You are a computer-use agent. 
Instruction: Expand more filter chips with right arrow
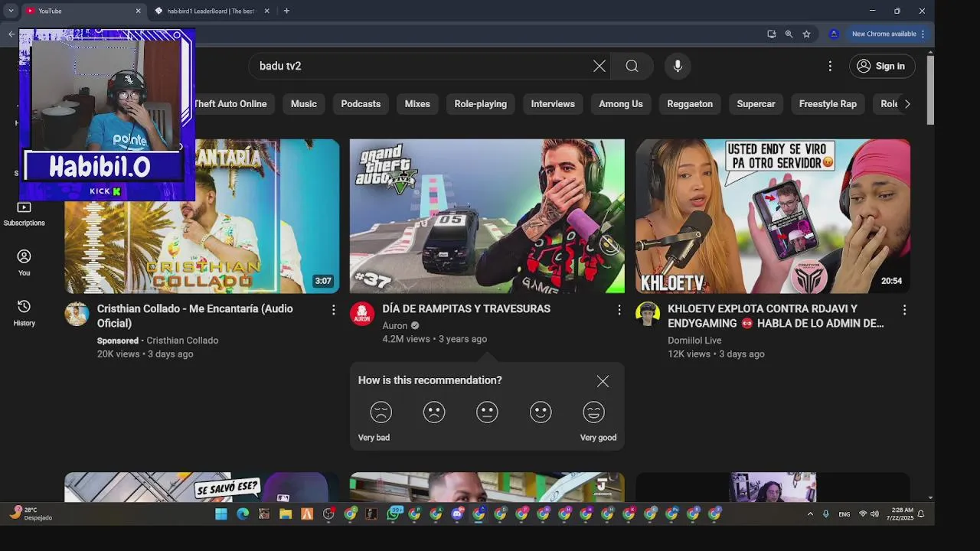tap(907, 104)
